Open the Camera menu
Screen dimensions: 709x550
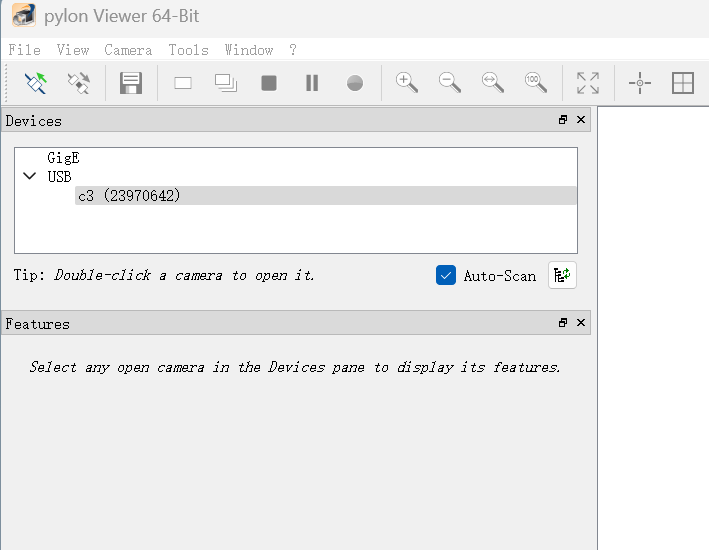128,50
